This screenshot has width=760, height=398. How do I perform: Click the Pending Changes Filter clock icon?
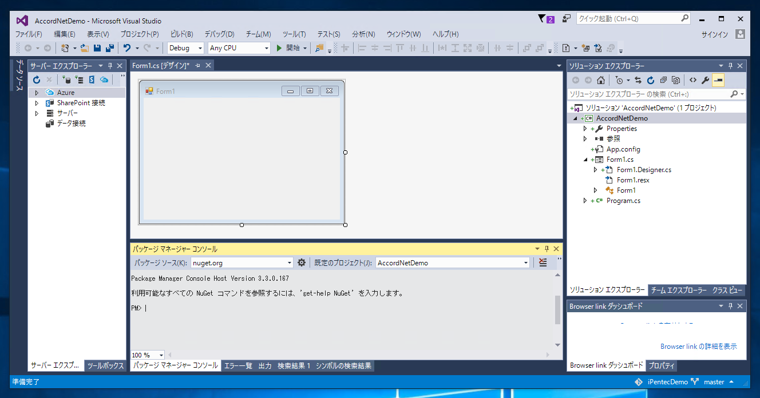click(619, 80)
